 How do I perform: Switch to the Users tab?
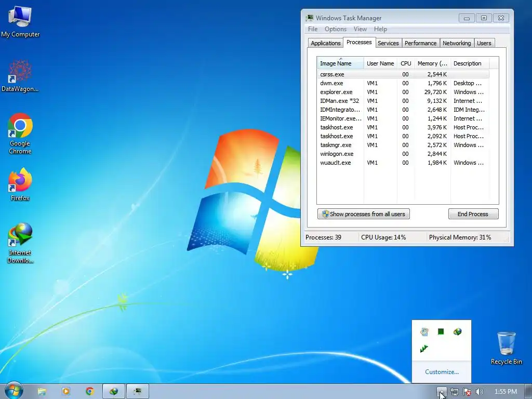tap(484, 43)
